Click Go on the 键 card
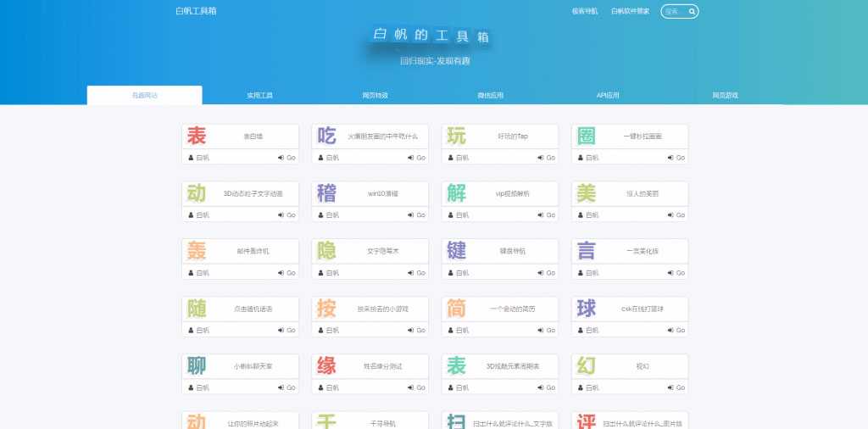 (547, 273)
